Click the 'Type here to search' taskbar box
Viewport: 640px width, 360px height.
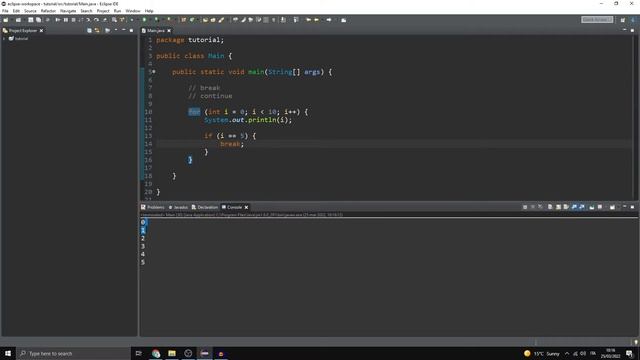[73, 353]
